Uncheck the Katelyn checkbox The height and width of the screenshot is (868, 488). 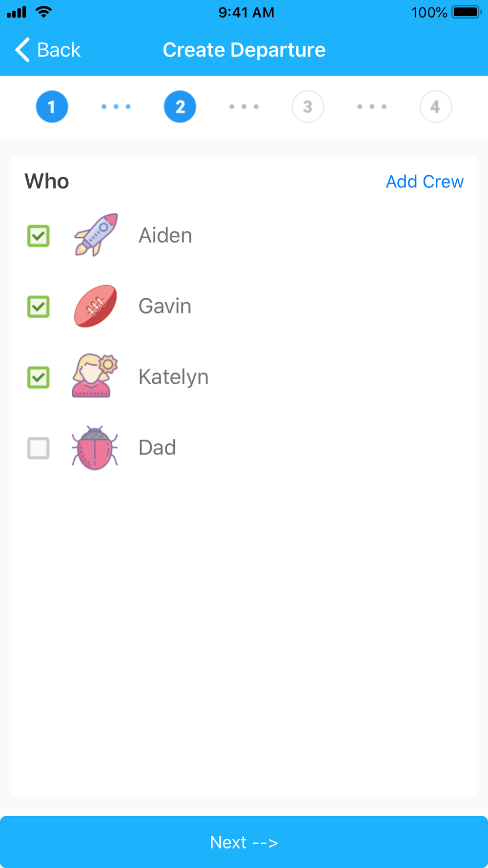coord(38,377)
